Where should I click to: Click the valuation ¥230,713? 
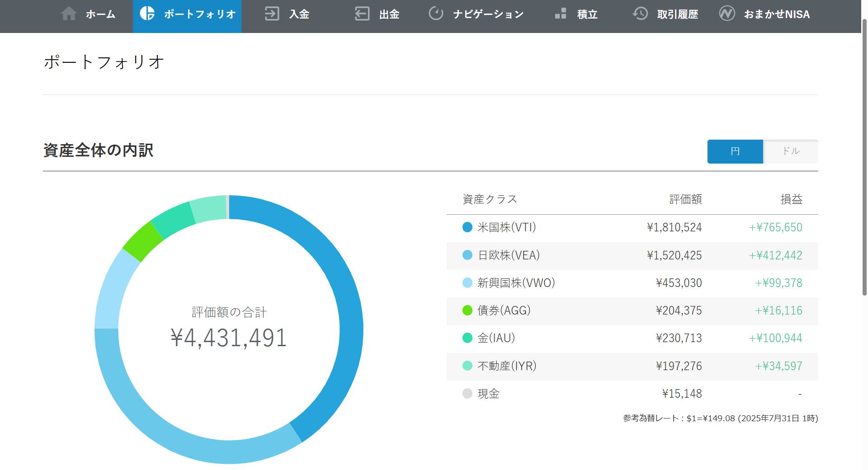point(679,338)
